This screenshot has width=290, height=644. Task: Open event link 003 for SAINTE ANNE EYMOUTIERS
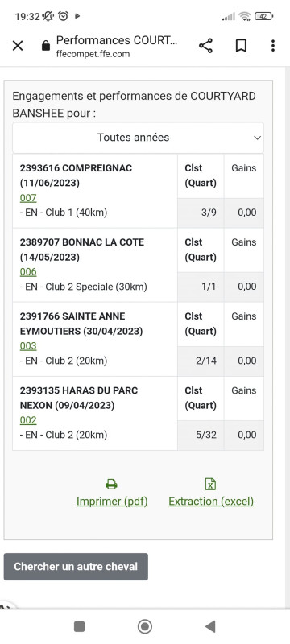click(28, 346)
